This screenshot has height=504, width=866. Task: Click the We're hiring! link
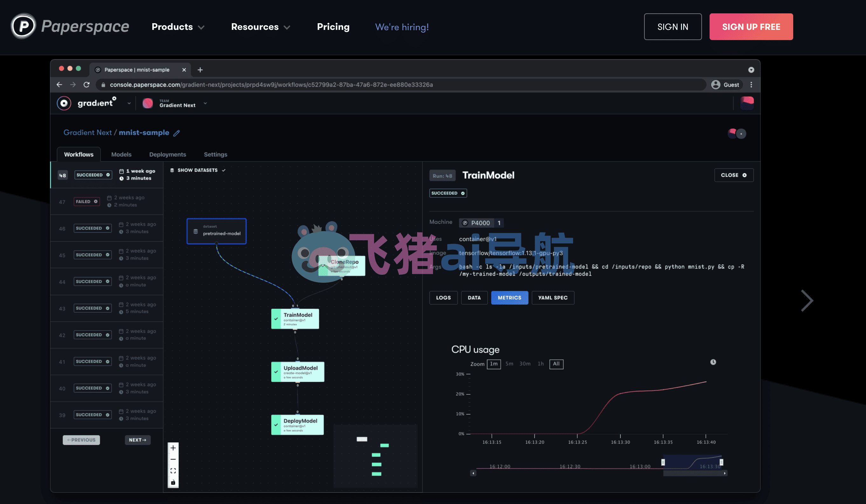[x=402, y=27]
